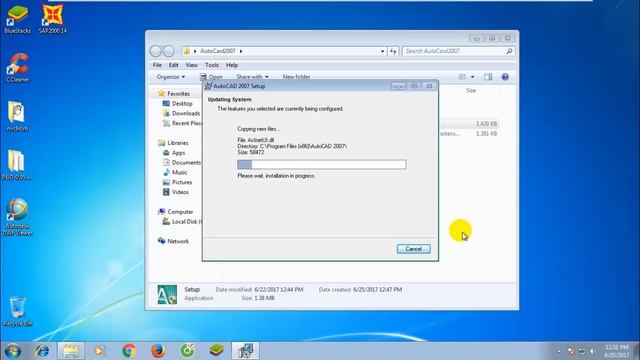640x360 pixels.
Task: Open File Explorer from the taskbar
Action: [71, 351]
